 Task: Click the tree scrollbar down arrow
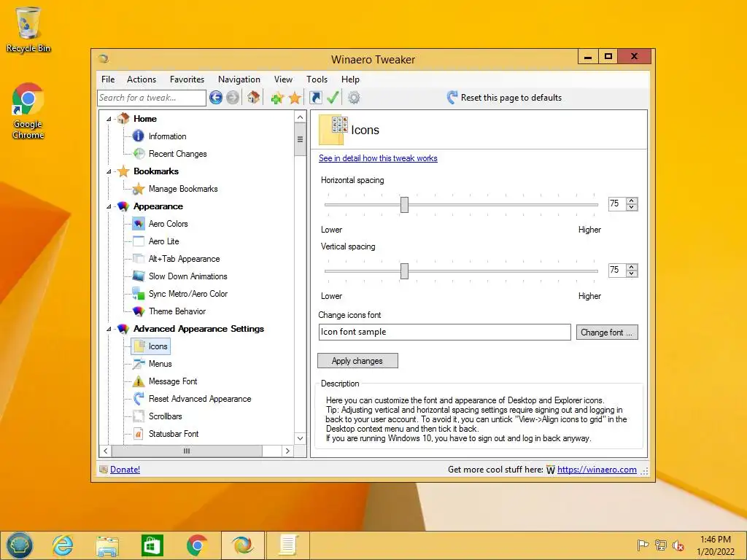(300, 438)
